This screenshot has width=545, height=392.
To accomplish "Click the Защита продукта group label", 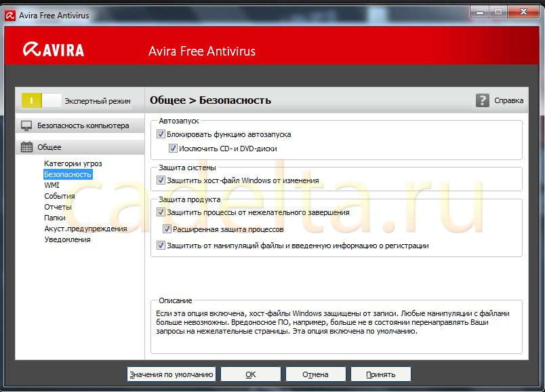I will click(x=190, y=199).
